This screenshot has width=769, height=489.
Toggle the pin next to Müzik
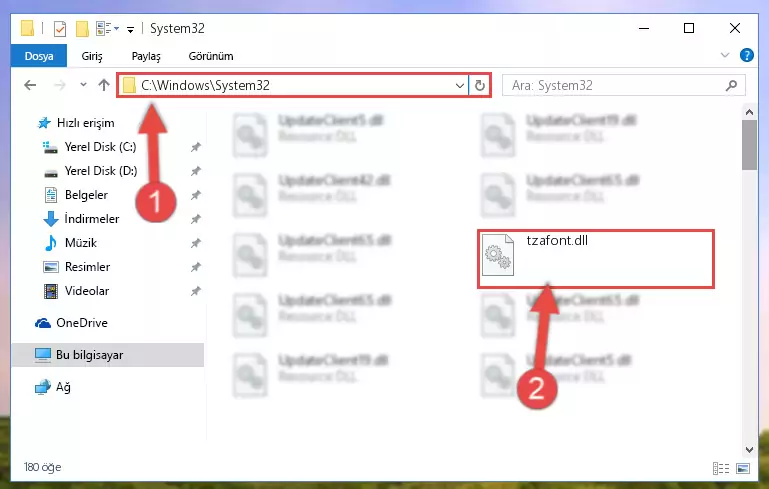coord(196,243)
